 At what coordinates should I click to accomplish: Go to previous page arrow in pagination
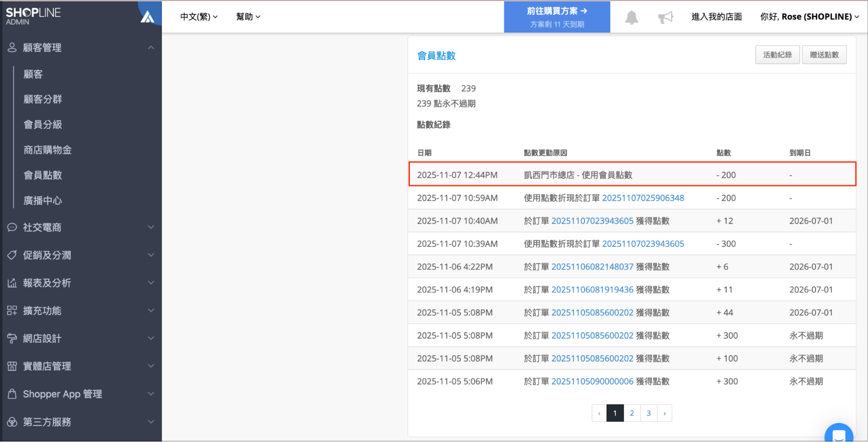[599, 413]
